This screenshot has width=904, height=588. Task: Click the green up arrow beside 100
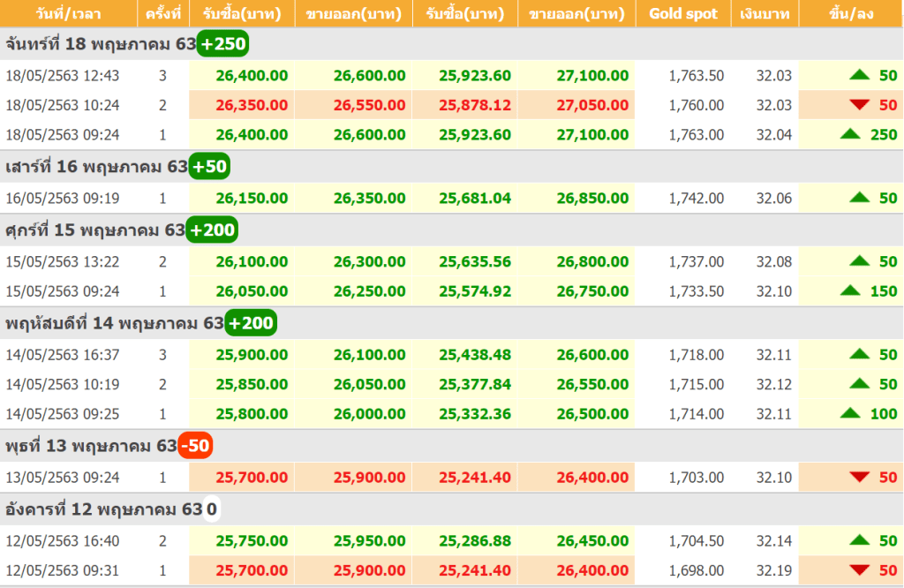(x=850, y=413)
